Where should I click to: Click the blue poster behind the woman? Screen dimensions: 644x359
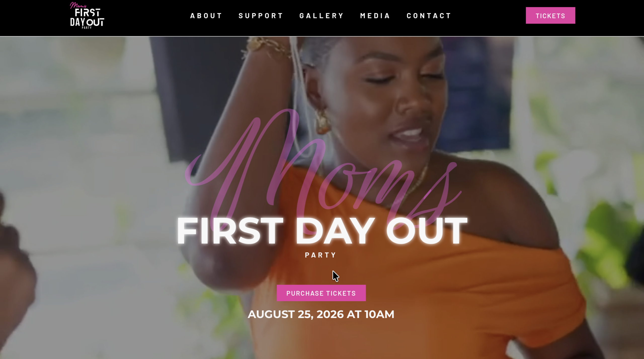click(478, 96)
